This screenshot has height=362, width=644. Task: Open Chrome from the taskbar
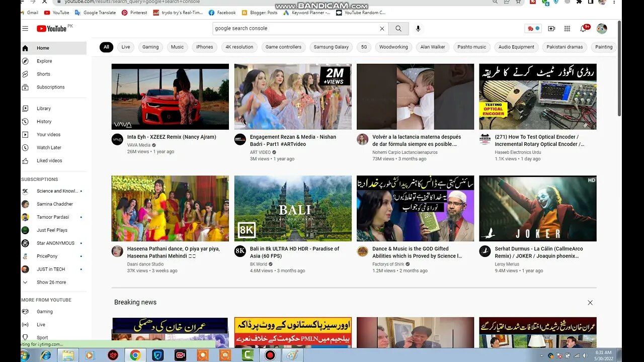[x=135, y=355]
